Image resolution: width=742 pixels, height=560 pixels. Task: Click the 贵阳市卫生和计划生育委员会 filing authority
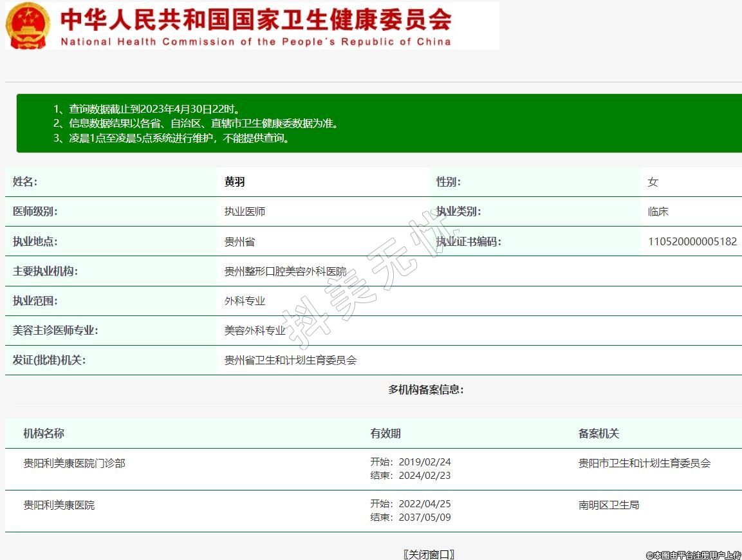click(644, 463)
